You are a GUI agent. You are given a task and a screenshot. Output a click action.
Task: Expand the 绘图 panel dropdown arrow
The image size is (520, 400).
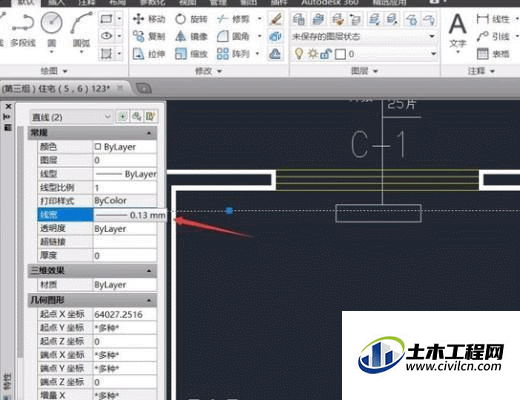65,71
